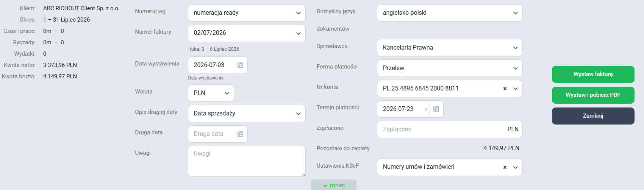Clear the selected Nr konta value

point(505,89)
